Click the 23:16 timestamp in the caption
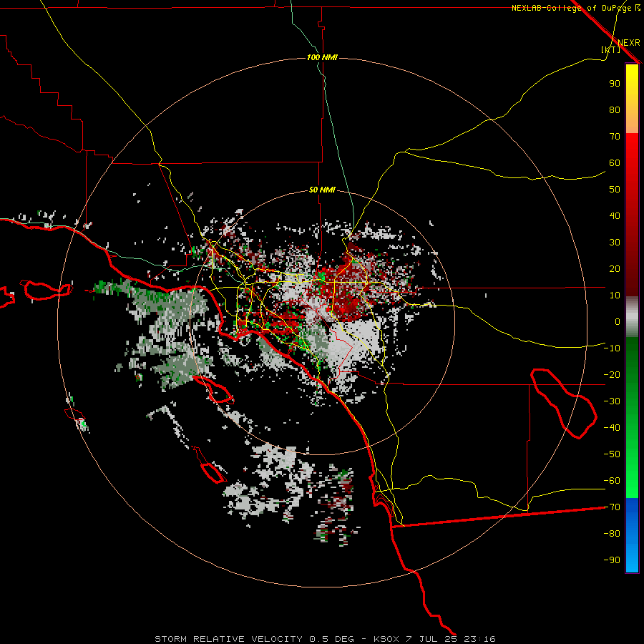The image size is (644, 644). (479, 639)
